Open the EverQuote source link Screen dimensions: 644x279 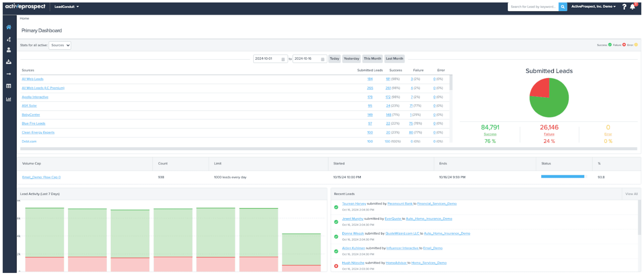pyautogui.click(x=393, y=219)
